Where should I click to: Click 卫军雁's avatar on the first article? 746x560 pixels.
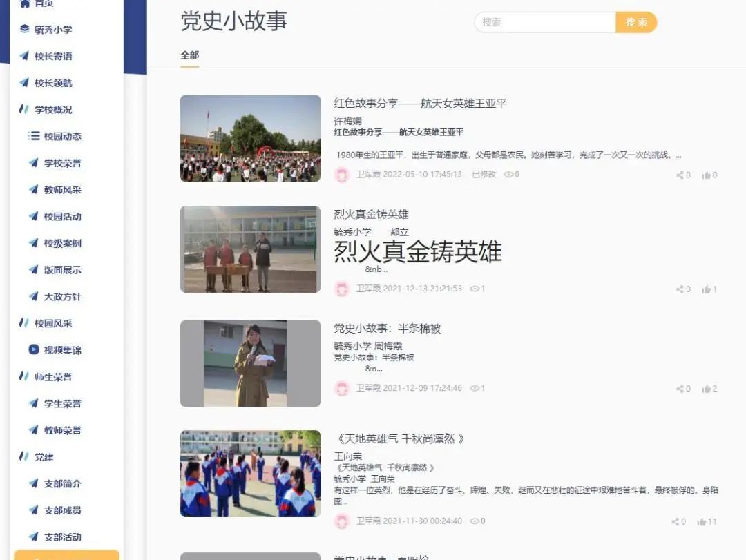click(x=343, y=175)
